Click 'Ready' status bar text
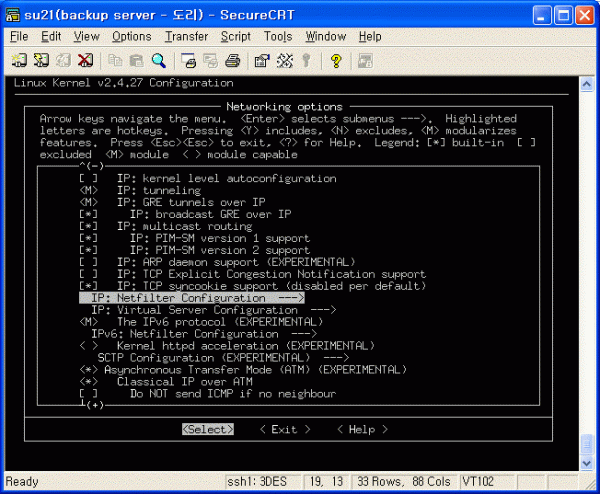 click(22, 481)
